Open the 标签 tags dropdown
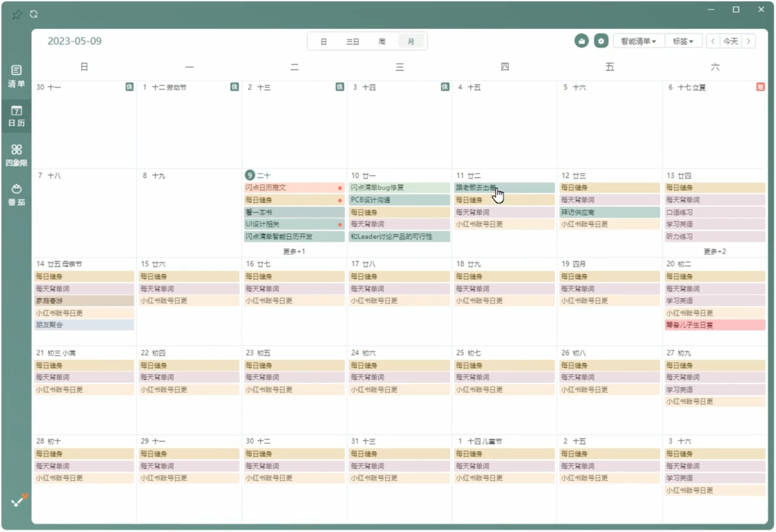 click(x=682, y=41)
